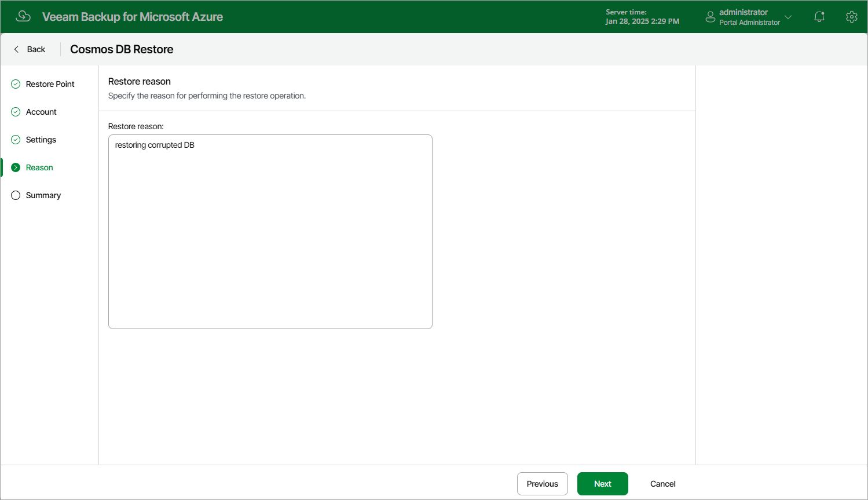Click the Summary step empty circle icon
The image size is (868, 500).
click(16, 195)
